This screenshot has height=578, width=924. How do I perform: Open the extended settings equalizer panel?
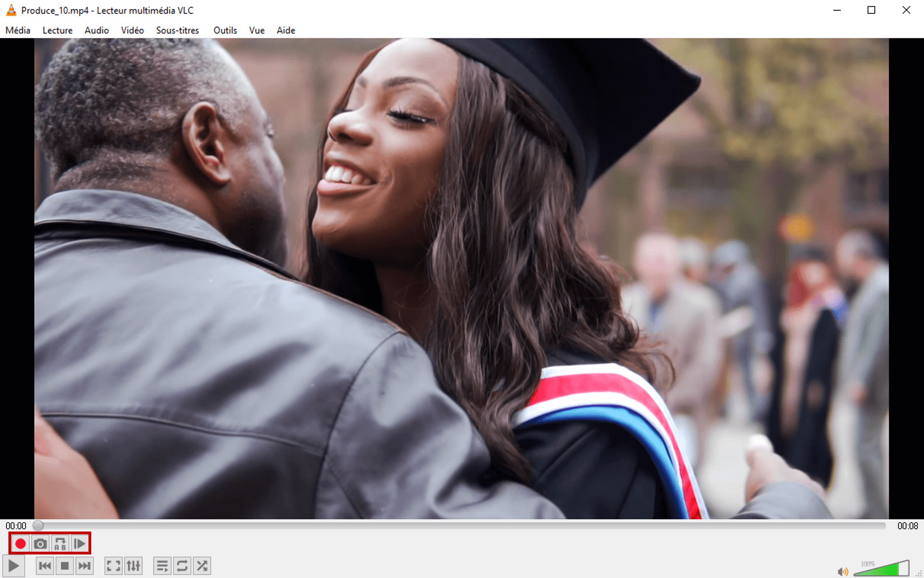click(x=133, y=565)
